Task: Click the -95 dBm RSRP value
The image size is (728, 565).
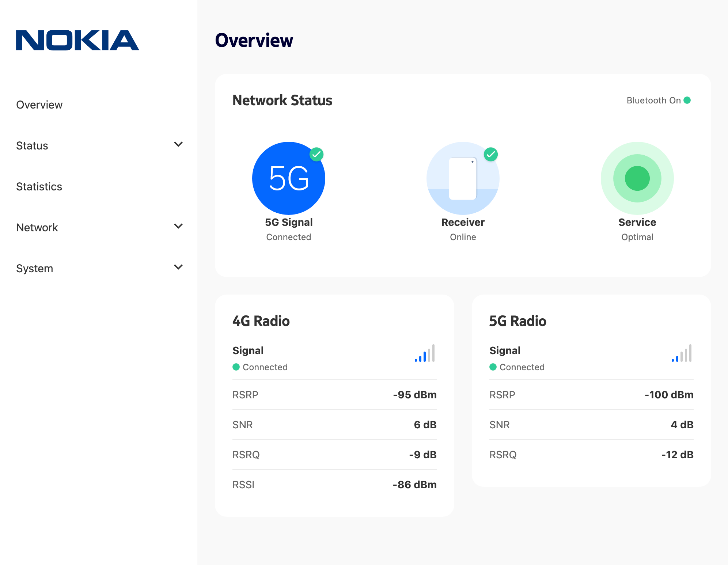Action: click(415, 395)
